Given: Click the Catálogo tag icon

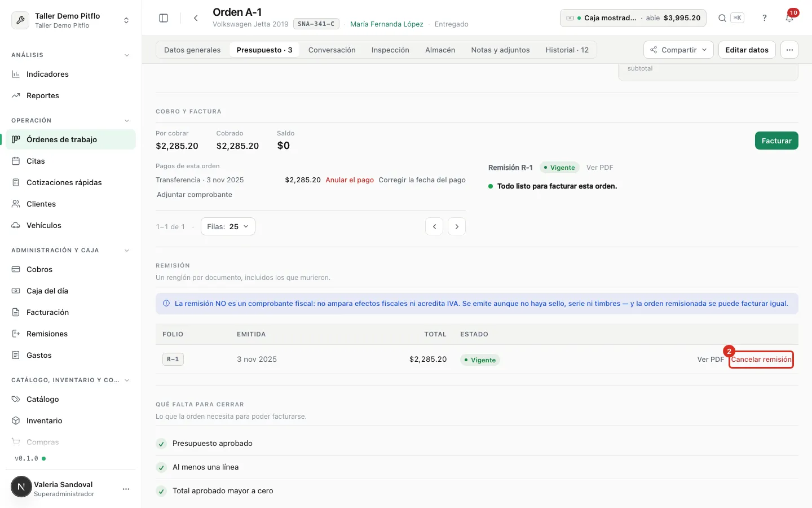Looking at the screenshot, I should (x=16, y=399).
